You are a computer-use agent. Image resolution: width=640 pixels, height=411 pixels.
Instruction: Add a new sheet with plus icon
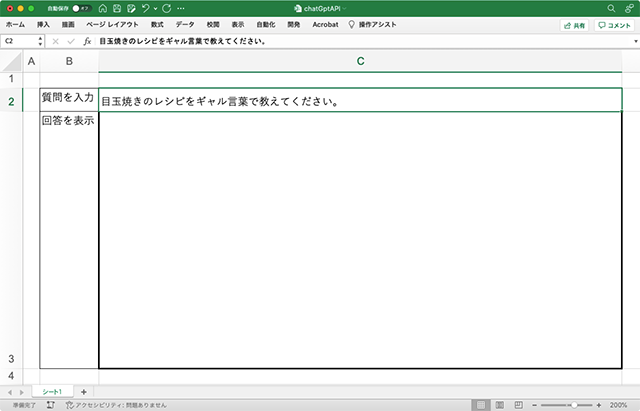(x=83, y=391)
